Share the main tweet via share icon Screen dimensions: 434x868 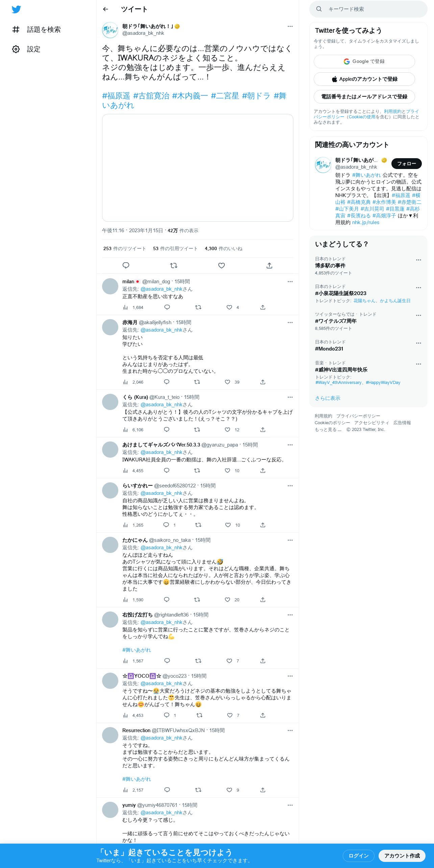coord(269,265)
